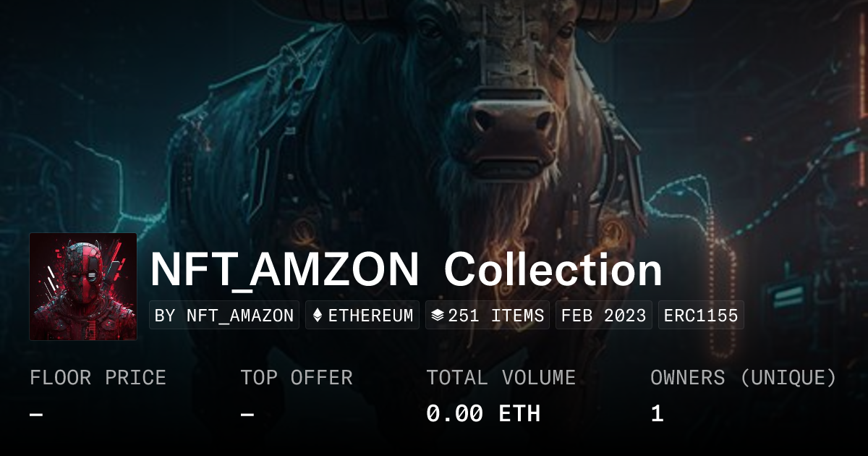This screenshot has height=456, width=868.
Task: Open the red robot collection avatar
Action: pos(83,287)
